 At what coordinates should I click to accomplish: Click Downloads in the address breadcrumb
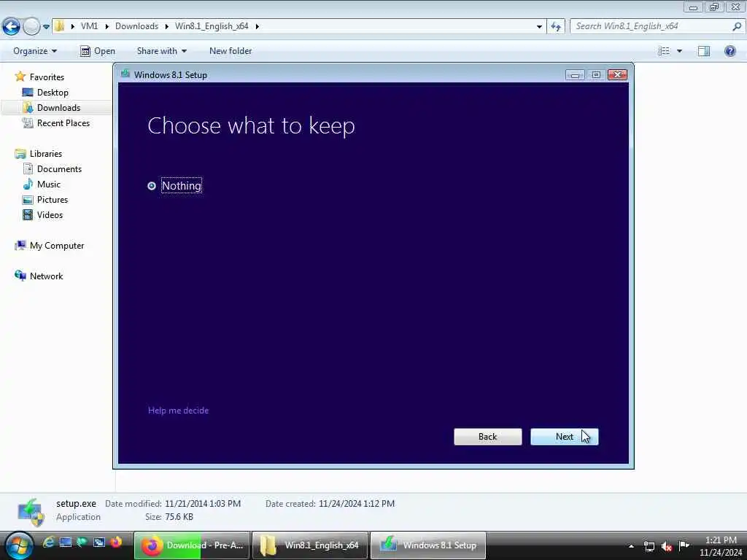tap(136, 26)
